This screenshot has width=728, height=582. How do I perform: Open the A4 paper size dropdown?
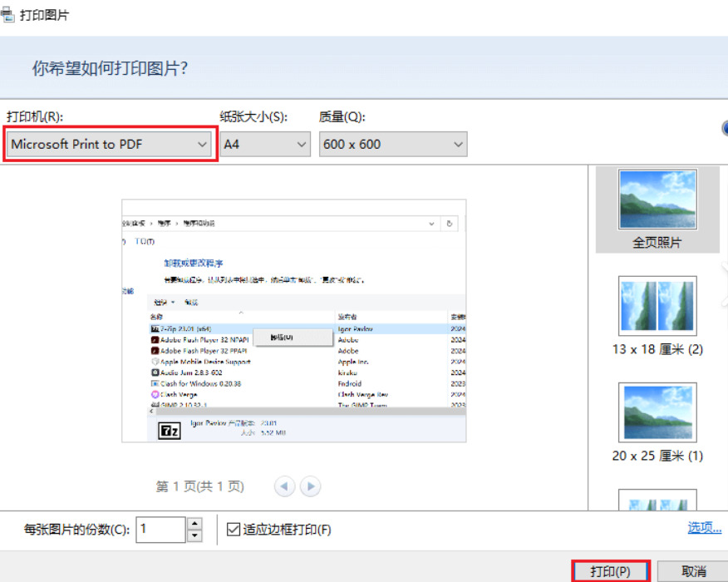[x=265, y=144]
